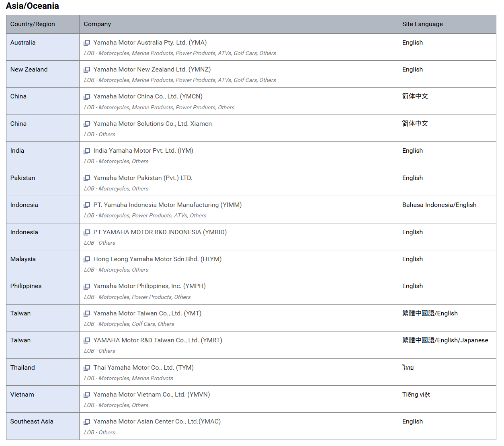The height and width of the screenshot is (446, 504).
Task: Click the Southeast Asia region cell
Action: (x=43, y=426)
